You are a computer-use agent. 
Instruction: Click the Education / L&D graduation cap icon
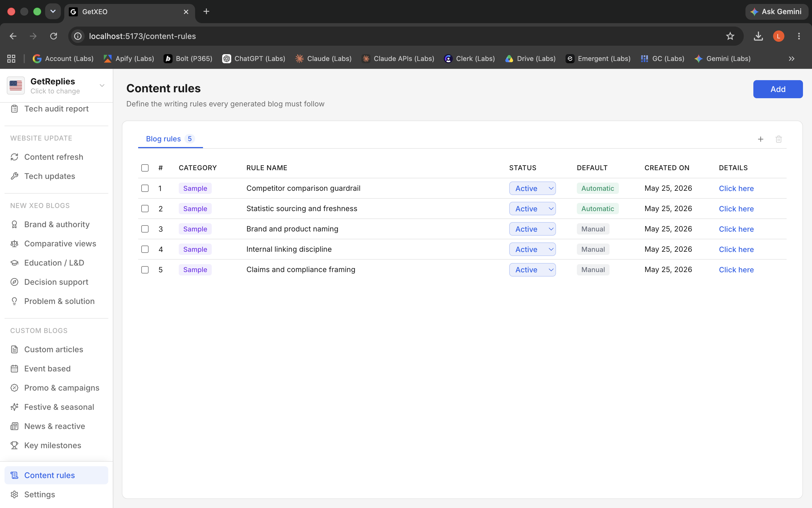click(14, 263)
